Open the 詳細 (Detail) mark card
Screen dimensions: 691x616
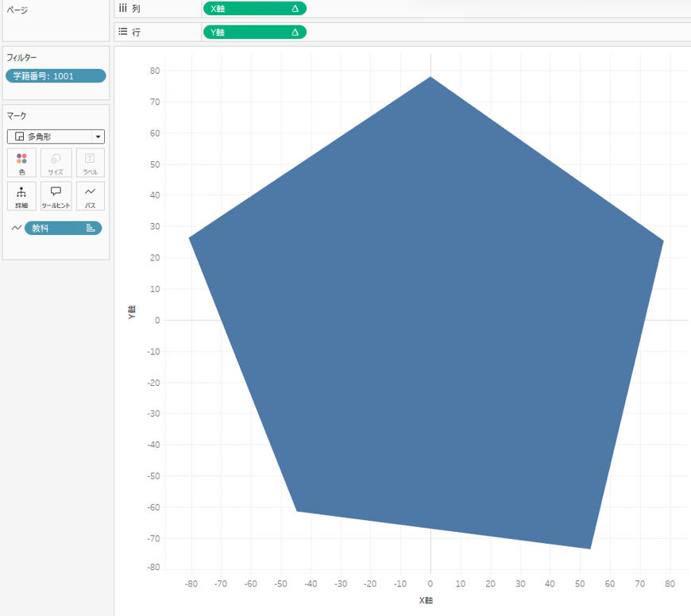[x=21, y=196]
